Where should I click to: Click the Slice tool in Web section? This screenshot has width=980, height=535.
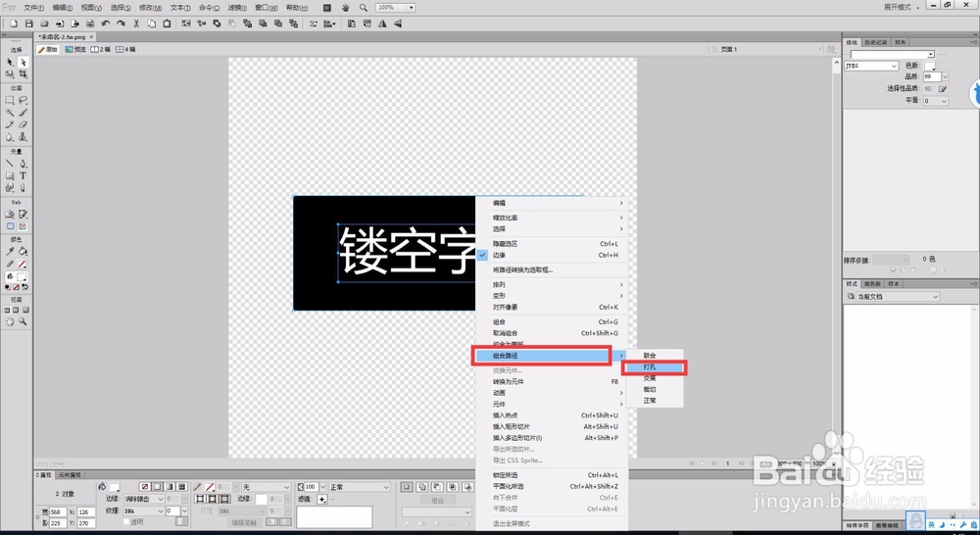(x=24, y=215)
